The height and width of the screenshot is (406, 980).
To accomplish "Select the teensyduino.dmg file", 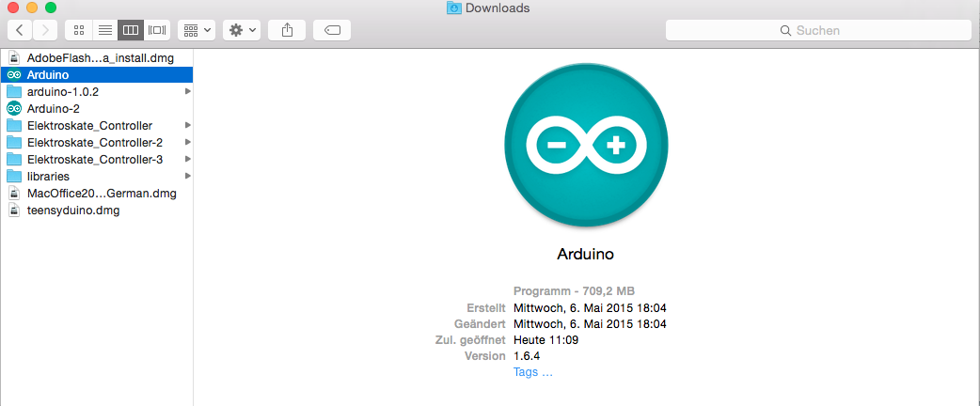I will tap(97, 210).
